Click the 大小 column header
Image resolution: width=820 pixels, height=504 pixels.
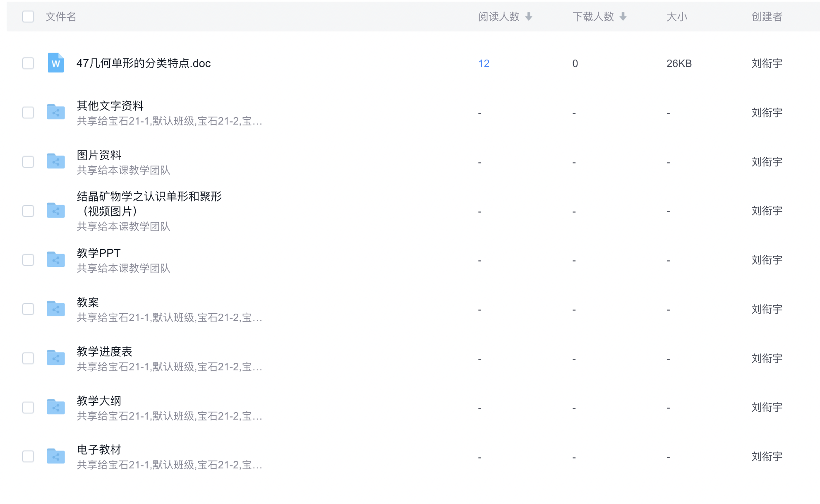point(677,17)
